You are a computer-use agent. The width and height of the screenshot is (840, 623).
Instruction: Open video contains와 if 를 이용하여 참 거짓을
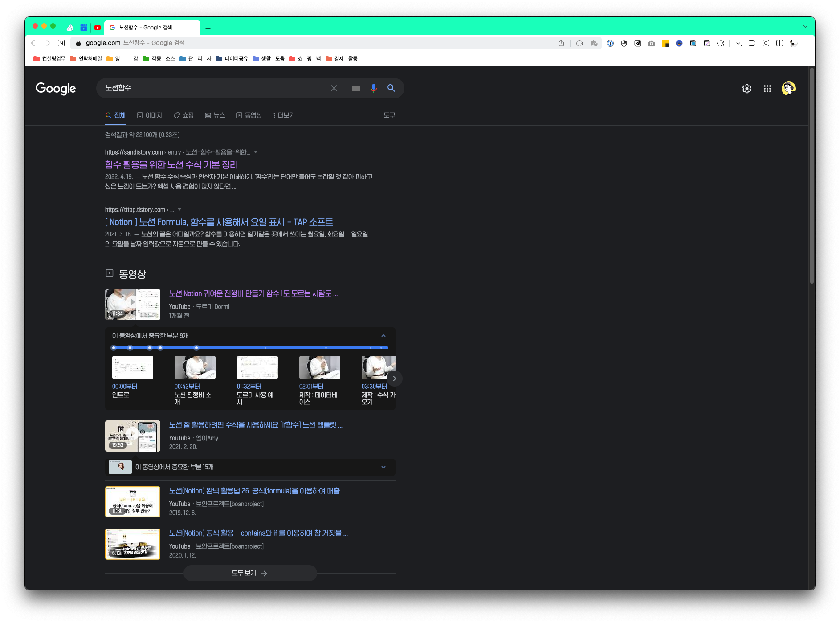click(258, 533)
